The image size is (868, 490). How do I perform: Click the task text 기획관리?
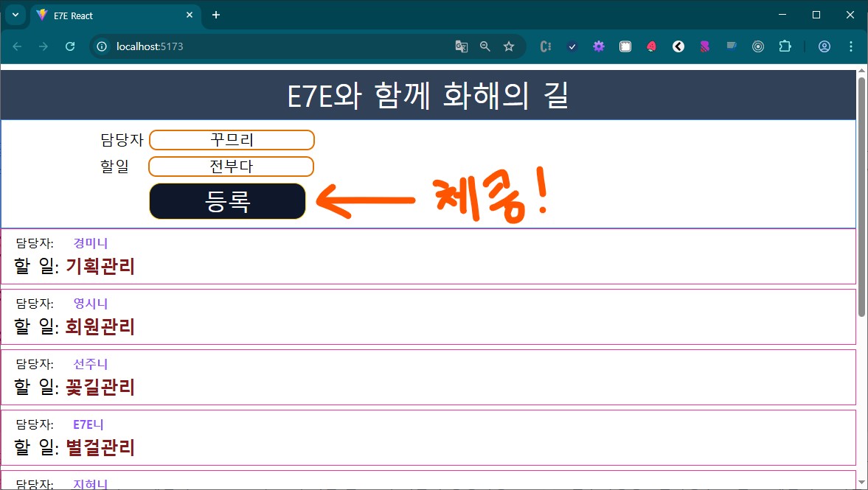(100, 266)
